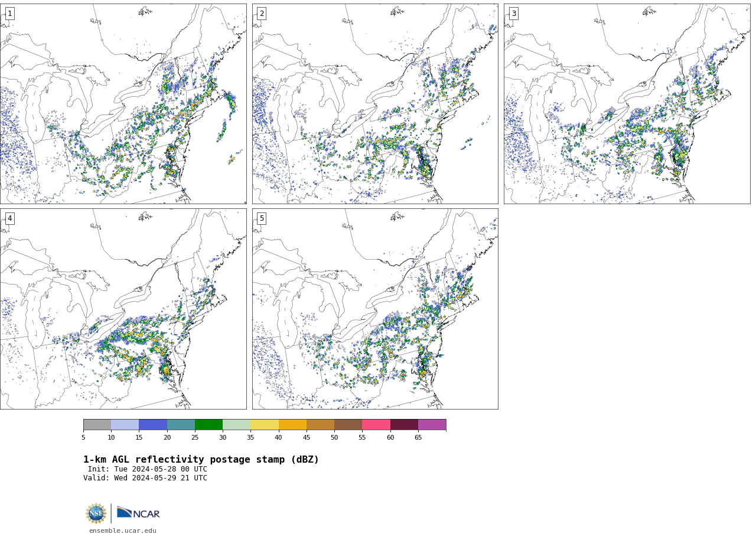Click the colorbar tick label '65'
The height and width of the screenshot is (537, 756).
(x=418, y=437)
